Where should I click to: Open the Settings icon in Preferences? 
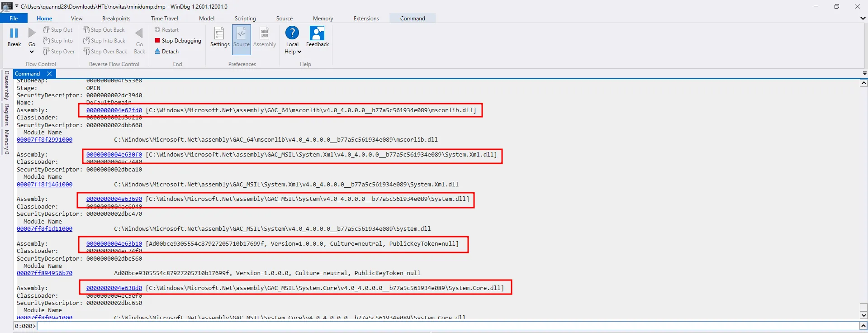click(x=219, y=34)
